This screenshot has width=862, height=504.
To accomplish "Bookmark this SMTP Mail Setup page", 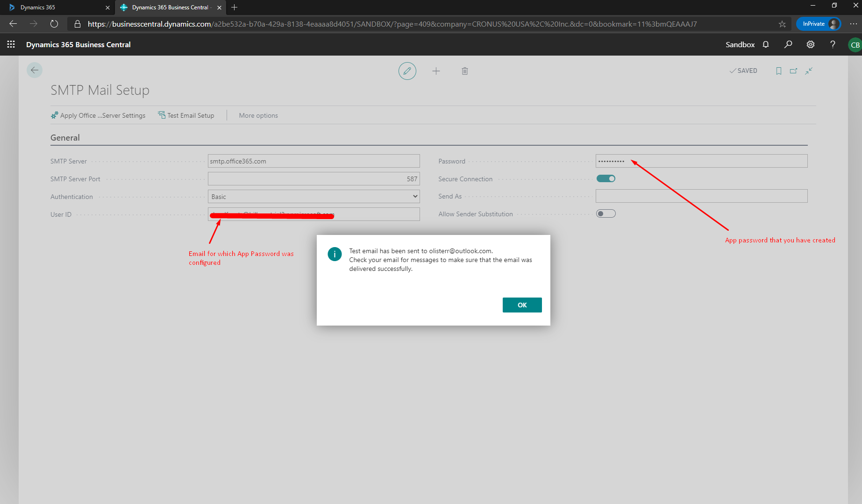I will pyautogui.click(x=779, y=71).
